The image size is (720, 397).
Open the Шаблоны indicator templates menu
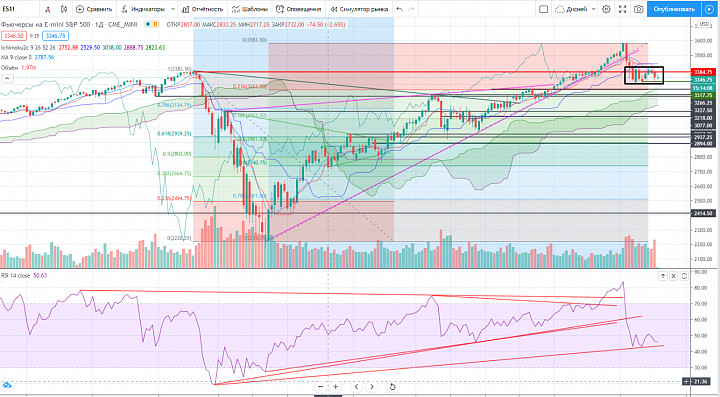pyautogui.click(x=250, y=9)
